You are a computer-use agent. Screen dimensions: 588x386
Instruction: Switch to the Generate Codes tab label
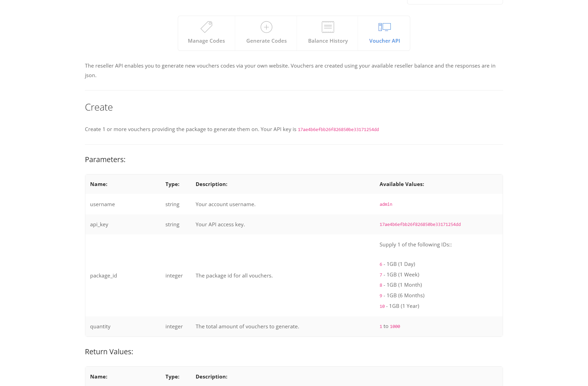266,41
